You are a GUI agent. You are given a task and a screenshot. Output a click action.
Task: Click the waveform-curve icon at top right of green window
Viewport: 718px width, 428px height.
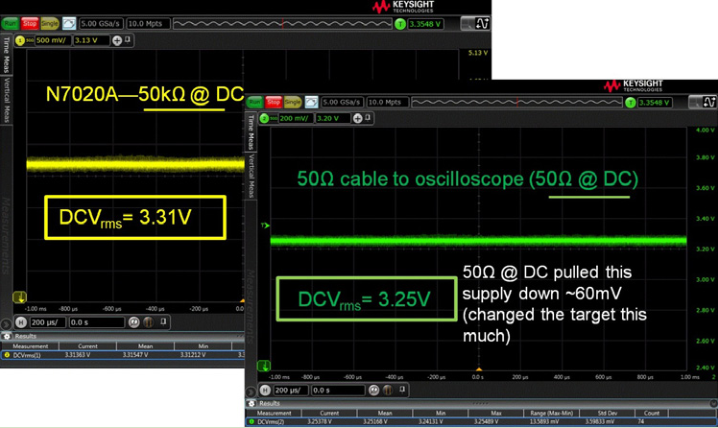[709, 102]
